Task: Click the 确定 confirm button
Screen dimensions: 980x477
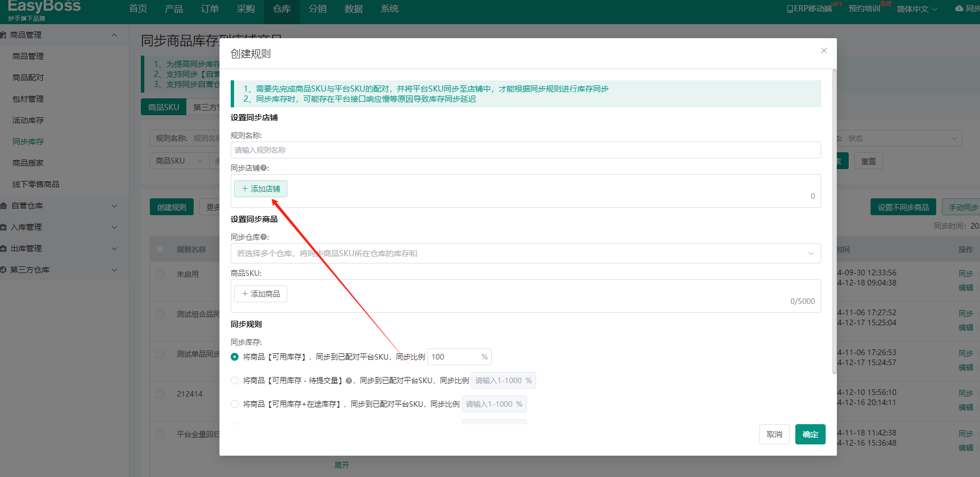Action: (810, 434)
